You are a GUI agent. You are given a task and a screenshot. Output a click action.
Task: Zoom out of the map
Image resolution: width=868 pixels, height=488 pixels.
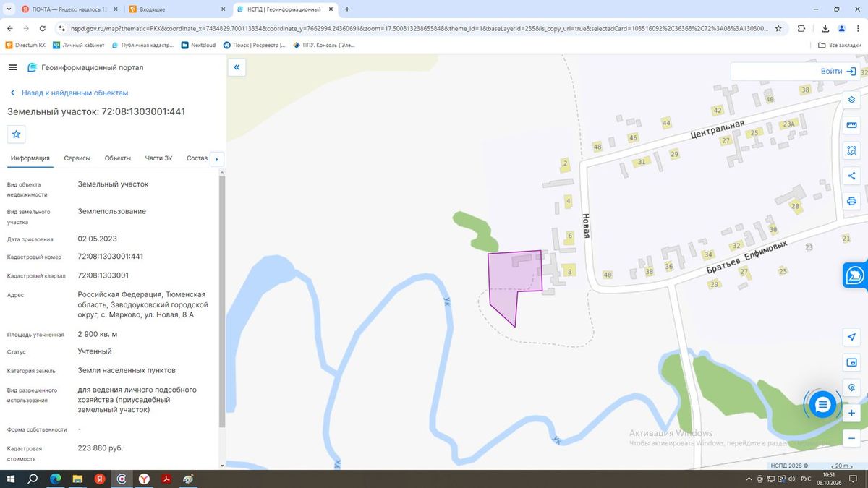851,438
